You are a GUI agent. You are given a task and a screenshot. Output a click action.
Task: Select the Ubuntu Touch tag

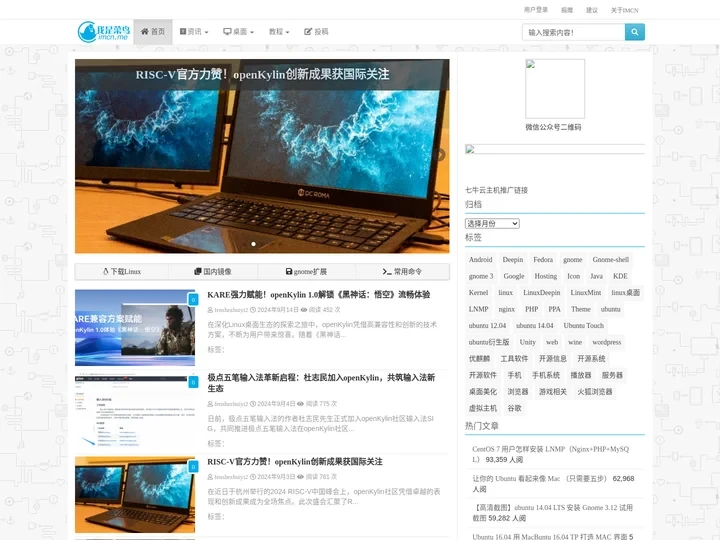(583, 326)
